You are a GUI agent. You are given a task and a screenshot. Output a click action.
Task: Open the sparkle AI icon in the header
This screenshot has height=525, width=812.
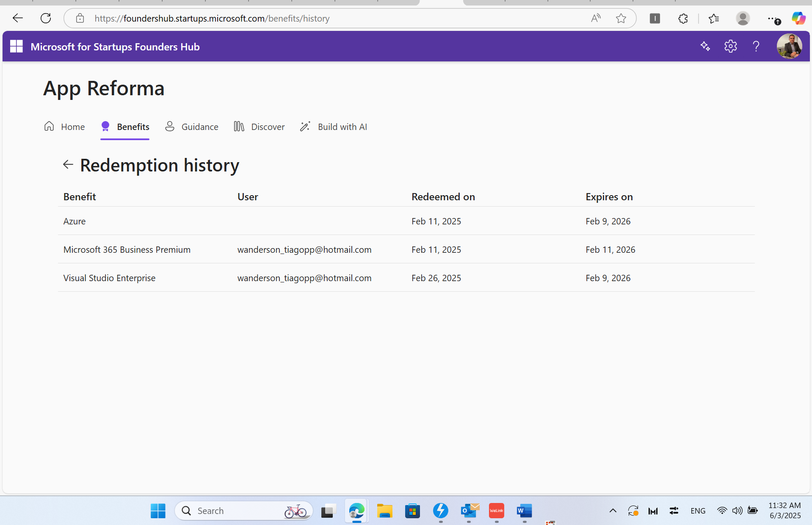pyautogui.click(x=705, y=46)
